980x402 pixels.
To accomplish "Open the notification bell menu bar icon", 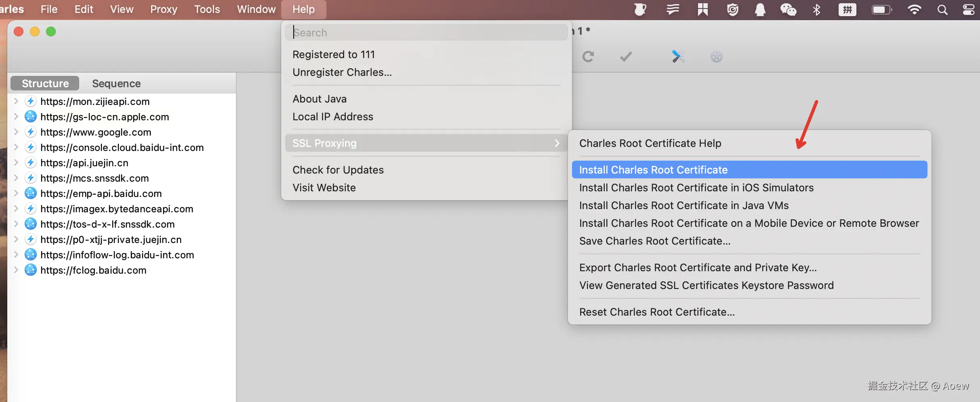I will click(760, 9).
